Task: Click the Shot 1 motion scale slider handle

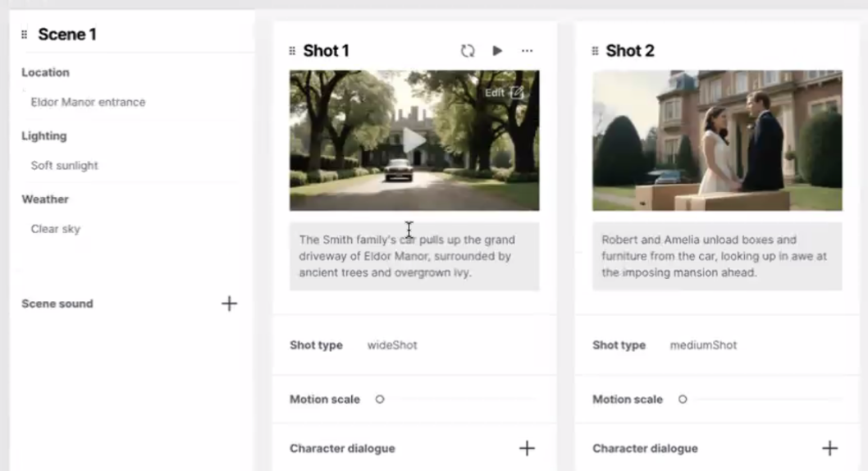Action: (x=380, y=400)
